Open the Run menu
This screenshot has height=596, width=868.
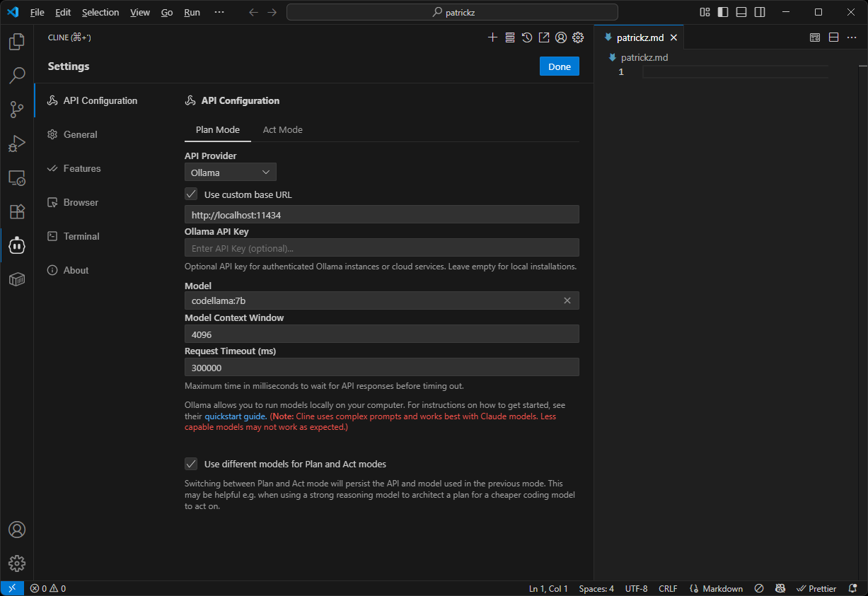(192, 12)
